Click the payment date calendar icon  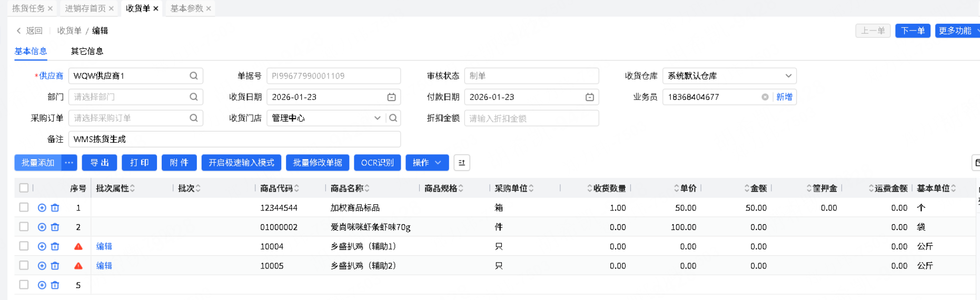tap(589, 97)
